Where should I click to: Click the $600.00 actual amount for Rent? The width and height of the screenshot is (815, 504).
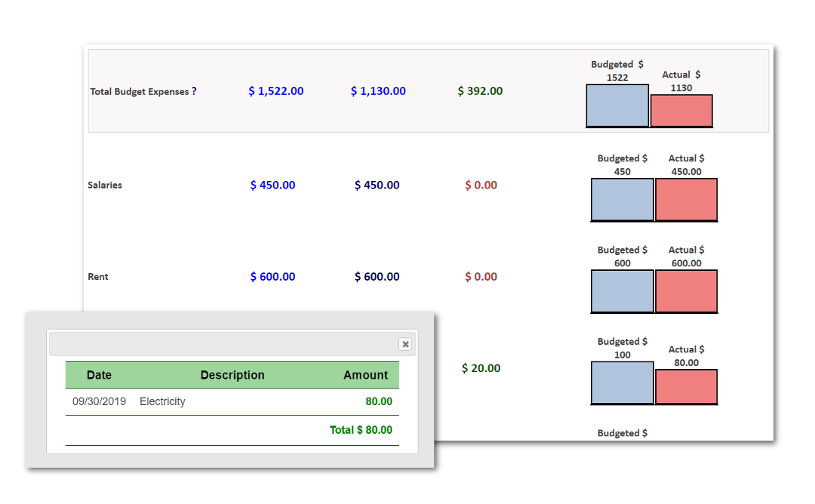377,276
